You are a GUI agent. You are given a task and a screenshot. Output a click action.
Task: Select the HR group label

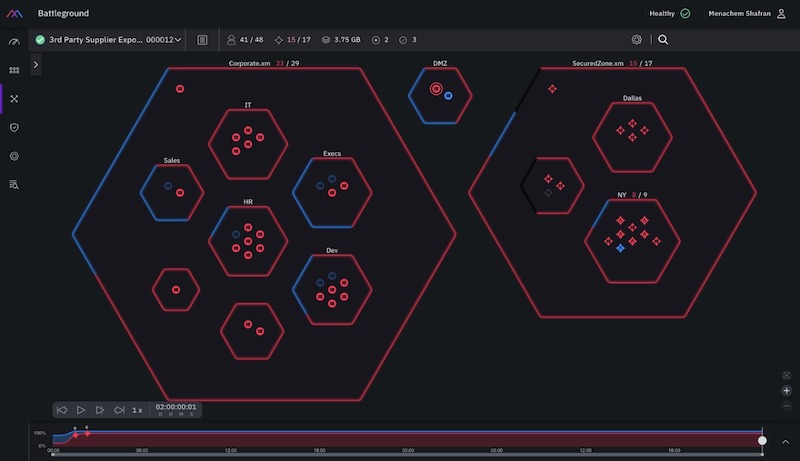(x=248, y=202)
